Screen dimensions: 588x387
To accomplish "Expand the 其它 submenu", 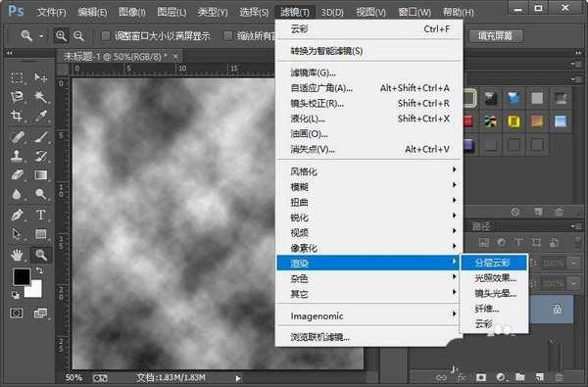I will point(369,294).
